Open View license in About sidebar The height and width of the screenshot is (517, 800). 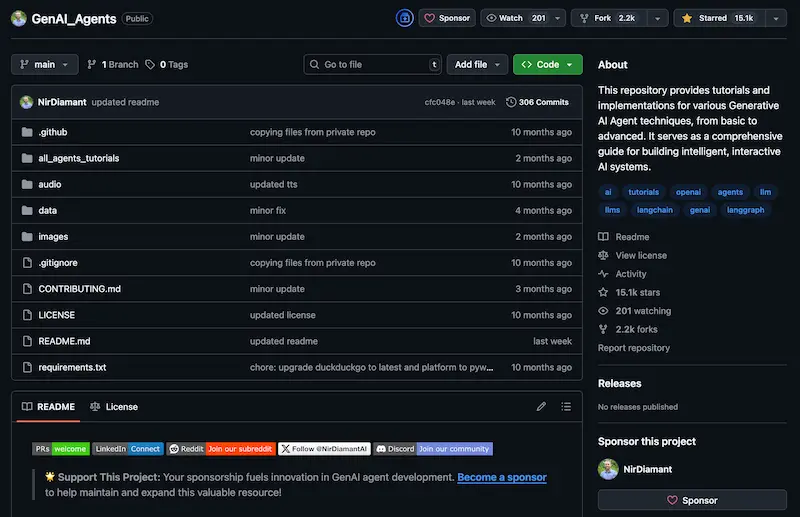pos(633,255)
